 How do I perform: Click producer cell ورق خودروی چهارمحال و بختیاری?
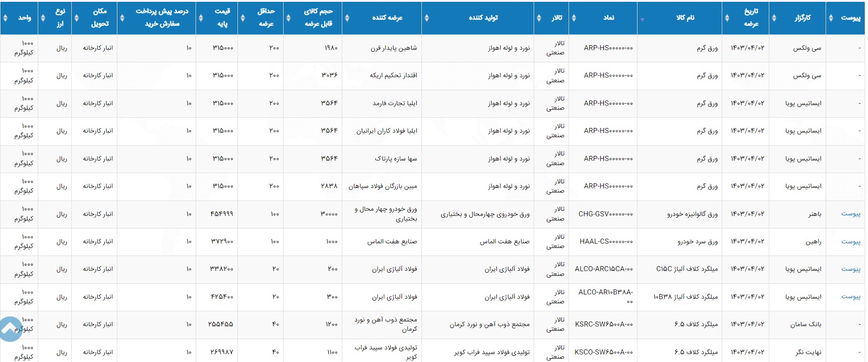pos(485,214)
